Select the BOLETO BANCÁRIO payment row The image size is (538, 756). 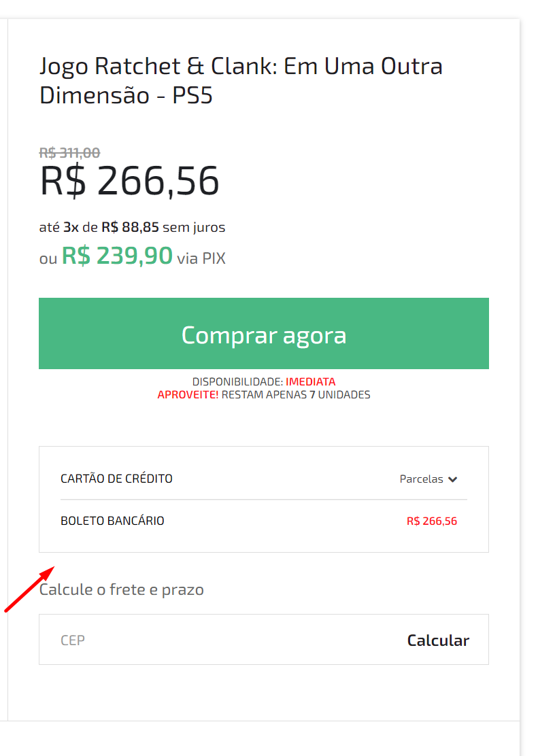tap(112, 521)
